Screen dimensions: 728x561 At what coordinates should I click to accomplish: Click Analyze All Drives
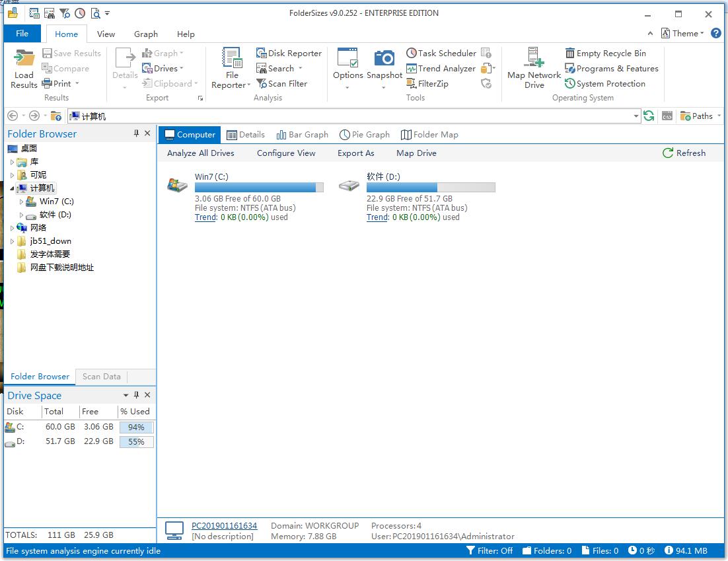[x=201, y=153]
